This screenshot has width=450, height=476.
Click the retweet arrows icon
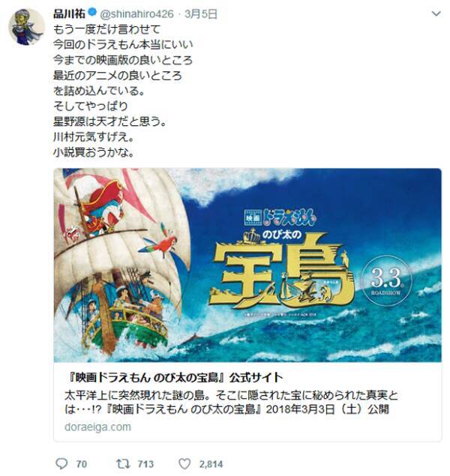(123, 463)
